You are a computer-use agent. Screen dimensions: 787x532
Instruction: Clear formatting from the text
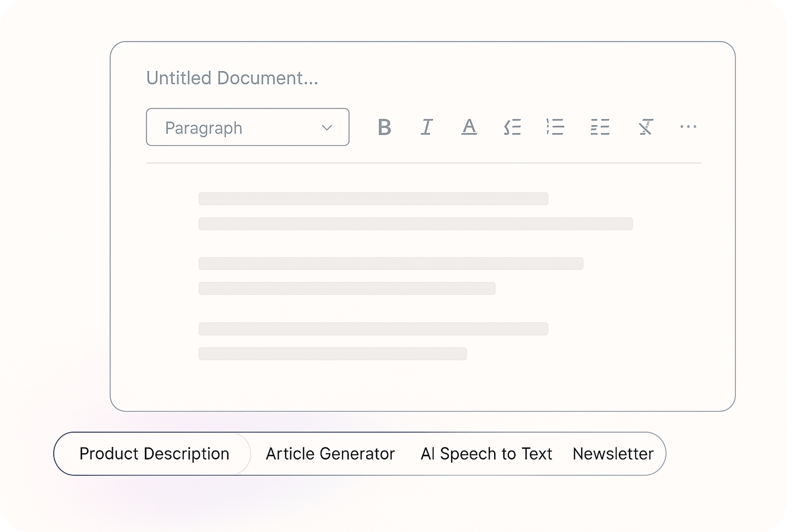coord(644,127)
